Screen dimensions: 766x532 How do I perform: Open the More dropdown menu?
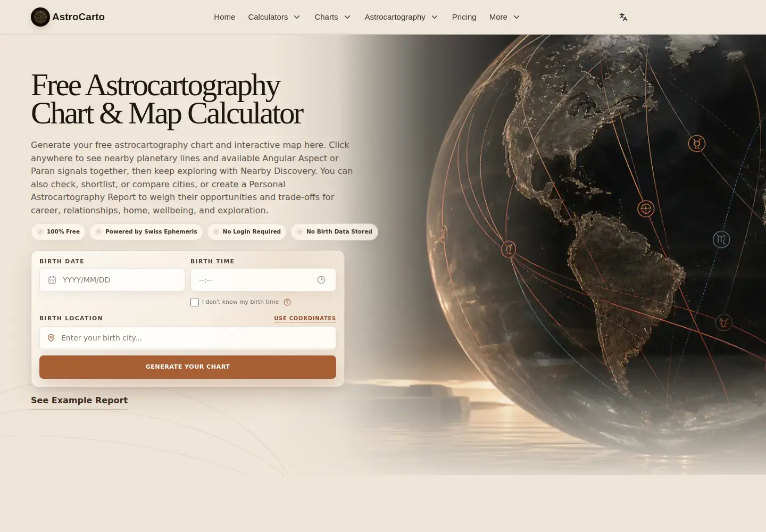pos(505,17)
